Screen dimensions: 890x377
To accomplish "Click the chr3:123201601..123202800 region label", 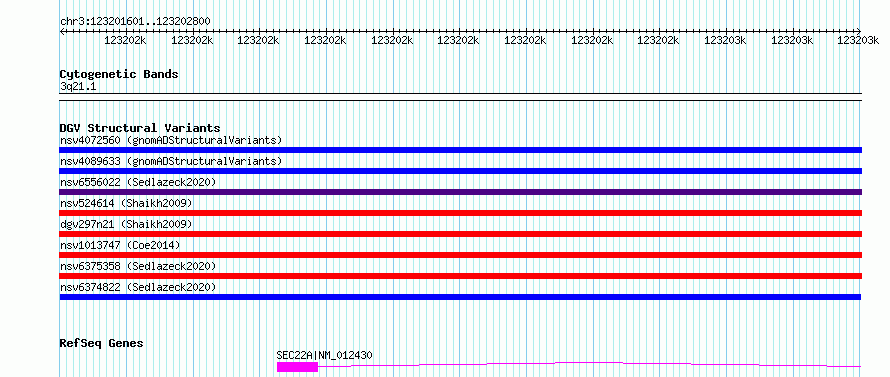I will click(x=135, y=22).
